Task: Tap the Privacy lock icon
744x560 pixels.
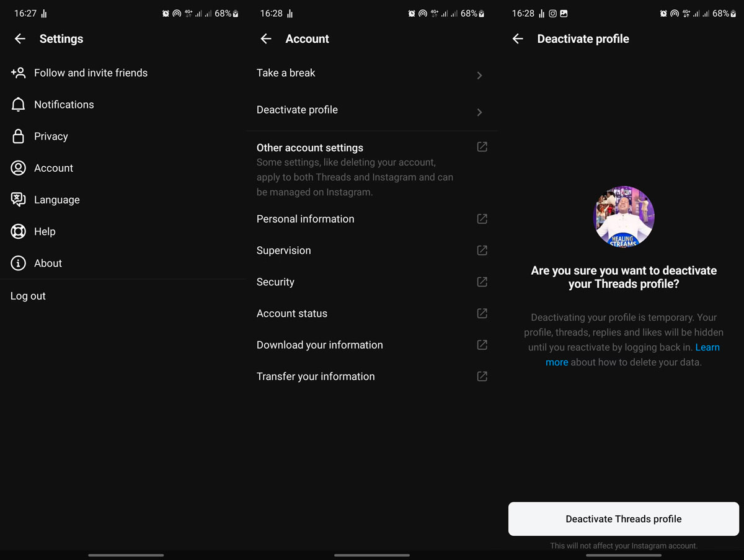Action: [x=19, y=136]
